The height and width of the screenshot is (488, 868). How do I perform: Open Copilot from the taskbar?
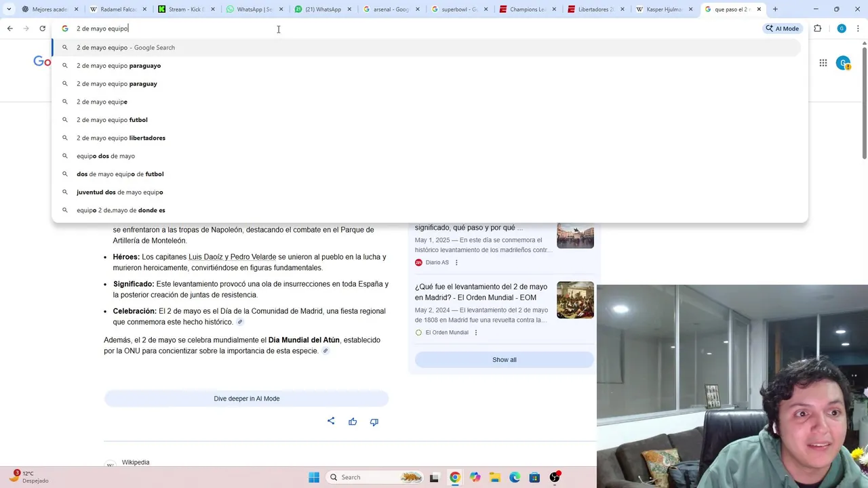(x=475, y=477)
